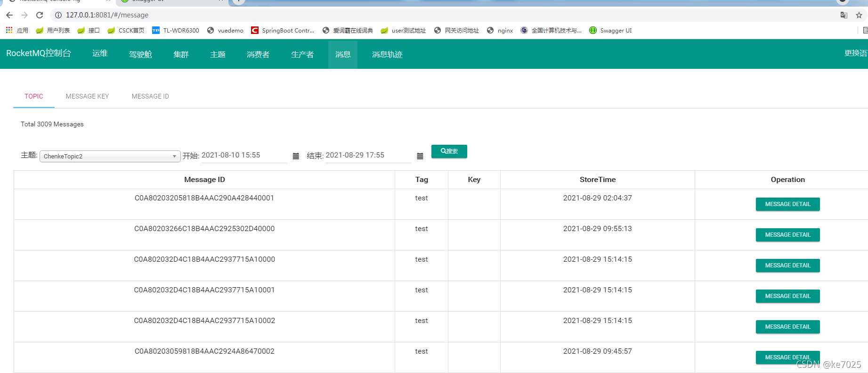Open the 消息 message menu
The height and width of the screenshot is (373, 868).
343,54
